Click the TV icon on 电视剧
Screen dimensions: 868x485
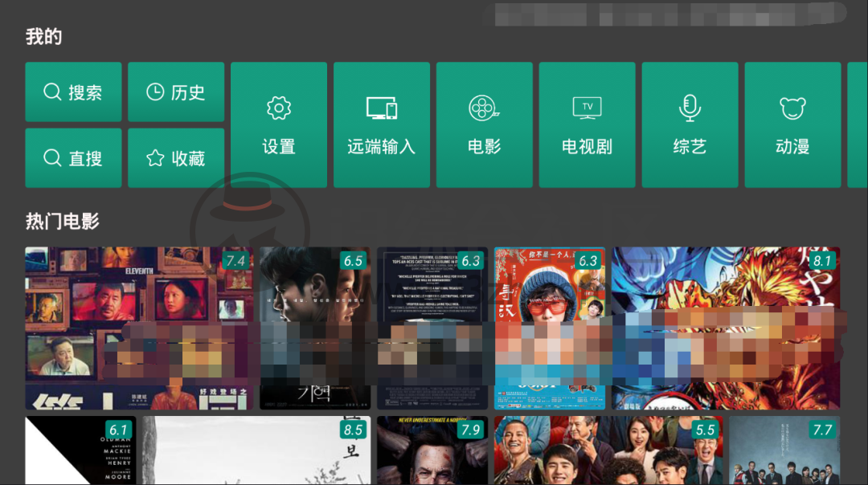(x=587, y=108)
